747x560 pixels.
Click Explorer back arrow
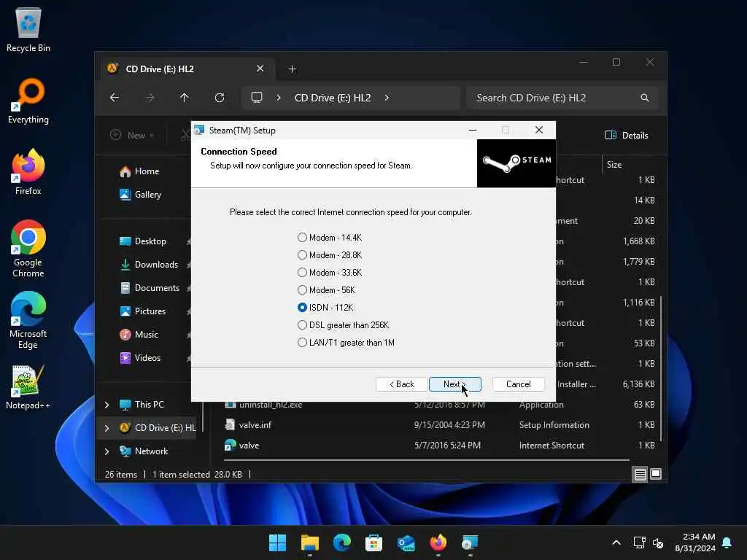[x=115, y=98]
